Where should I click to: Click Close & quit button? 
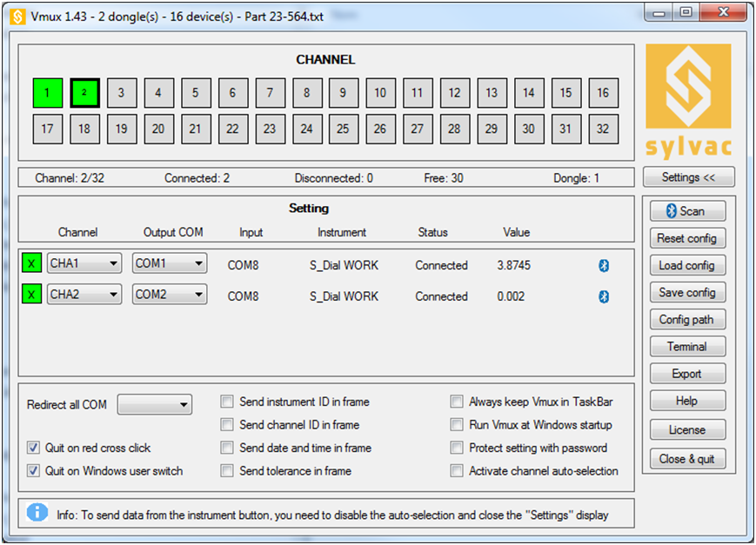[x=687, y=459]
